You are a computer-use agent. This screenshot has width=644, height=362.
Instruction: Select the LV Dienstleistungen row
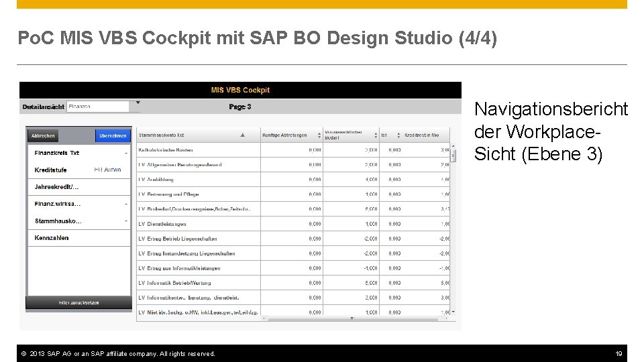pyautogui.click(x=293, y=224)
